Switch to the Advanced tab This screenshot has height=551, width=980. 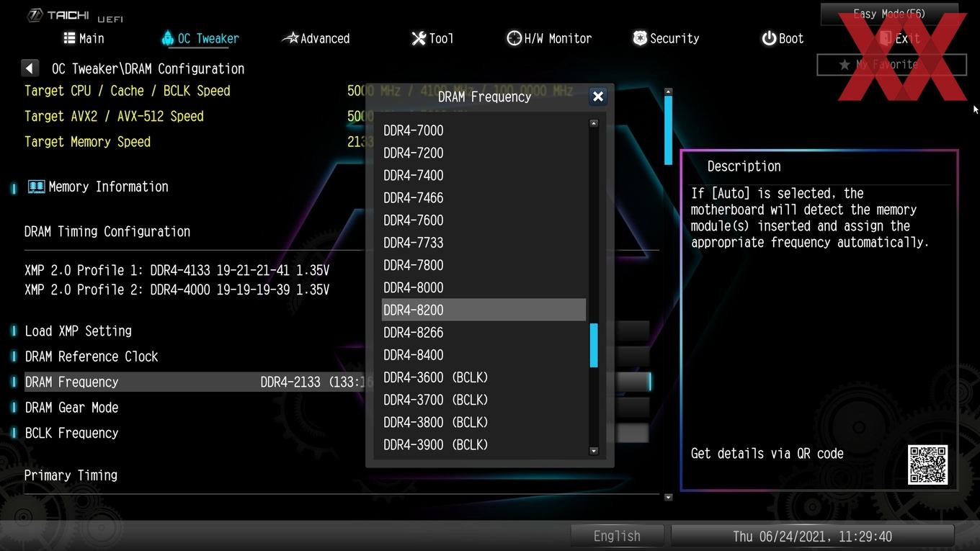316,38
